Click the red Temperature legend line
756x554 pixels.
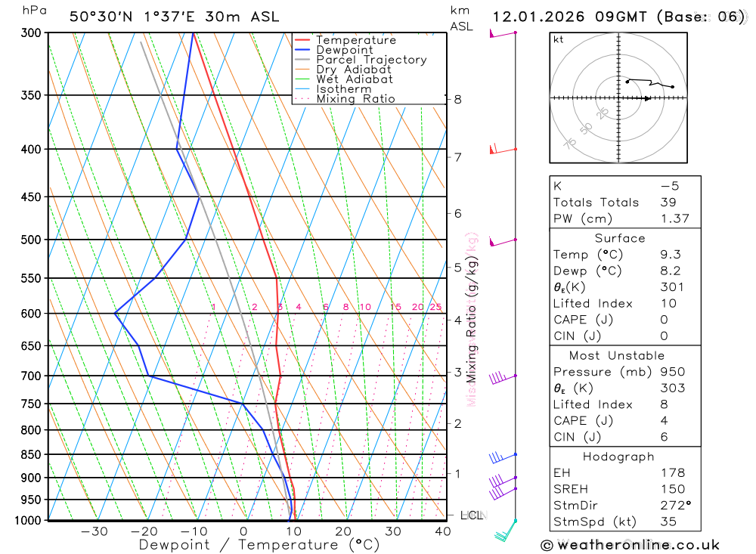click(302, 40)
